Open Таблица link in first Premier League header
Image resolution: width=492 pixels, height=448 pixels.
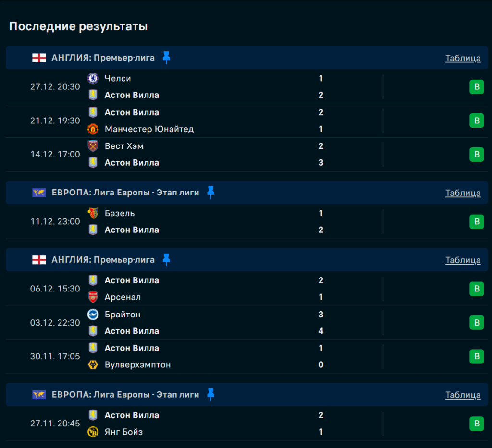(463, 58)
